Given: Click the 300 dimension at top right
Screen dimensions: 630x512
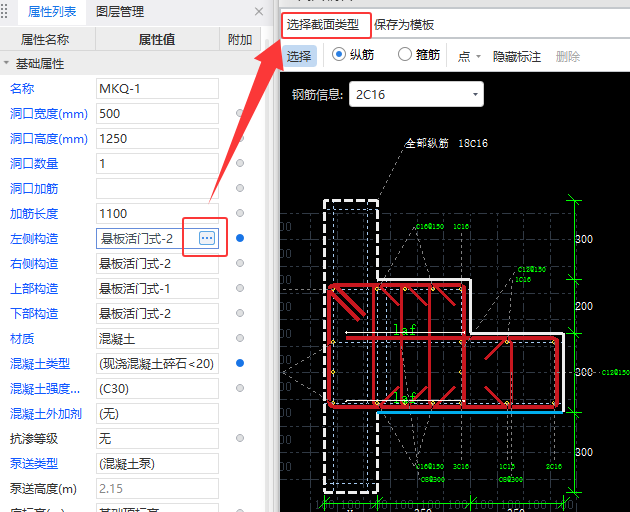Looking at the screenshot, I should click(584, 239).
